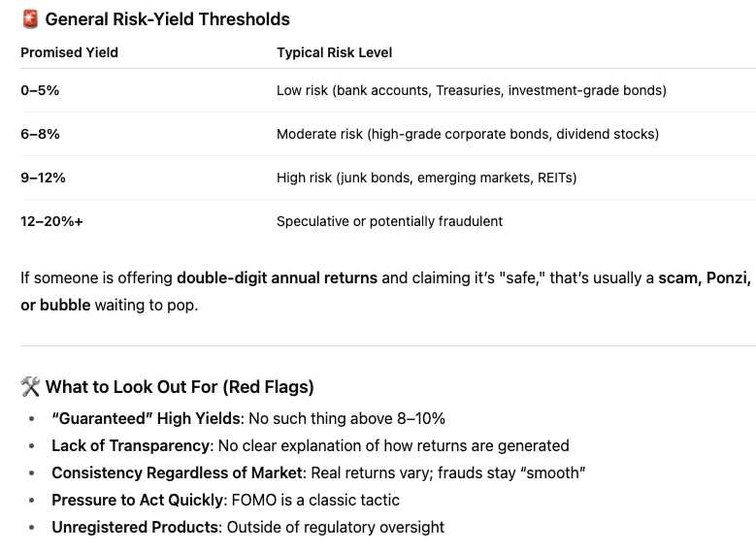Viewport: 756px width, 553px height.
Task: Click the red siren emoji icon
Action: point(30,19)
